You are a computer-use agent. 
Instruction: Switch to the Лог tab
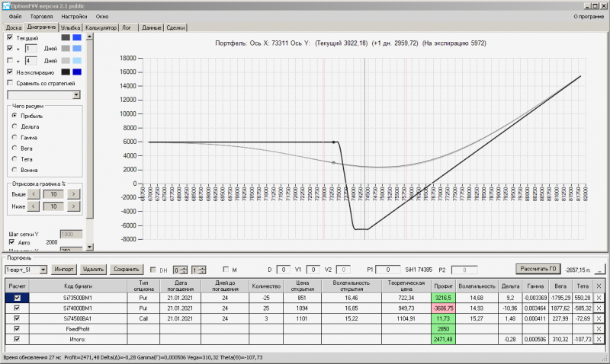coord(127,27)
